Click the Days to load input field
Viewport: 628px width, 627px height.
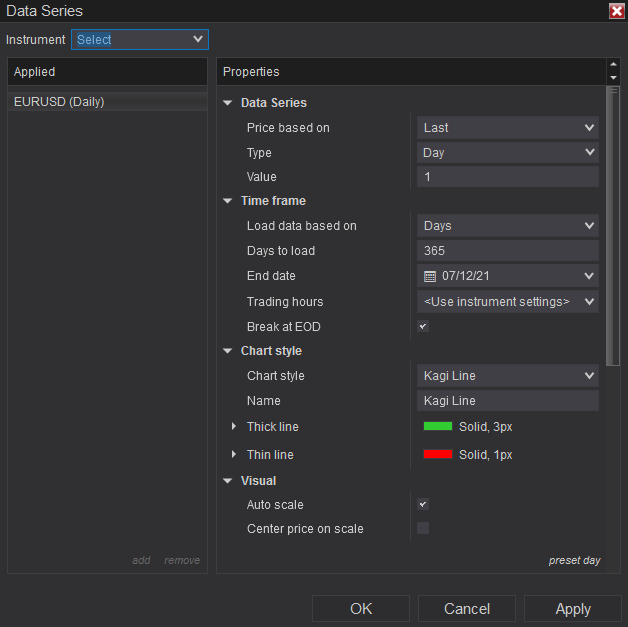click(x=507, y=251)
